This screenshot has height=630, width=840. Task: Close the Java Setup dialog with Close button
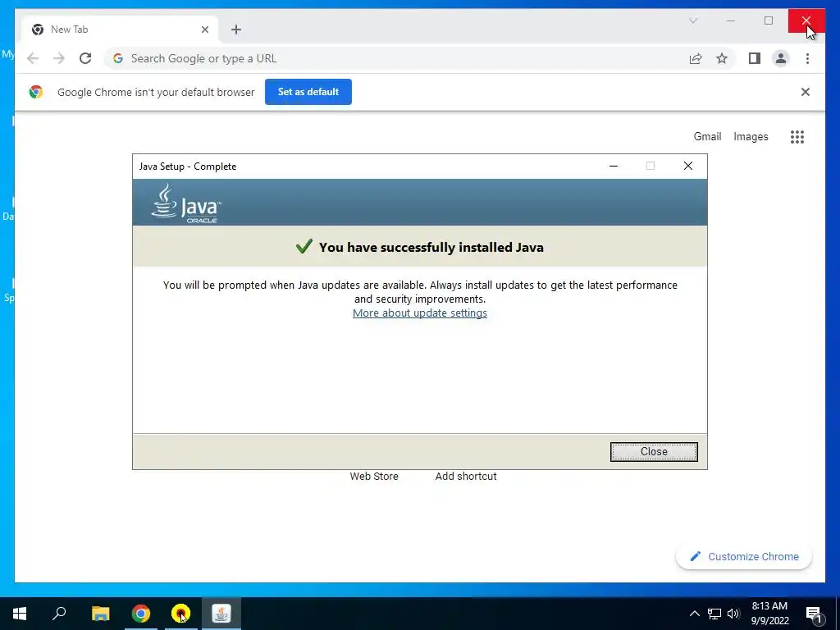tap(654, 452)
